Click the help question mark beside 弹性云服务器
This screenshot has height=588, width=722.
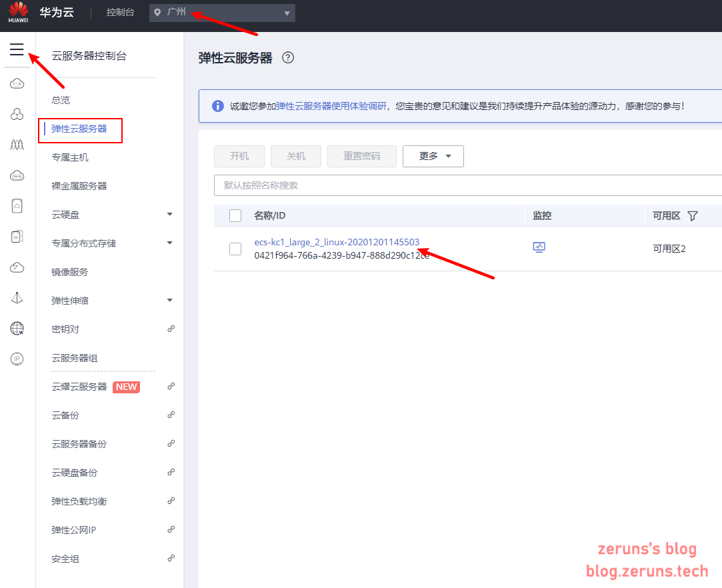(288, 57)
